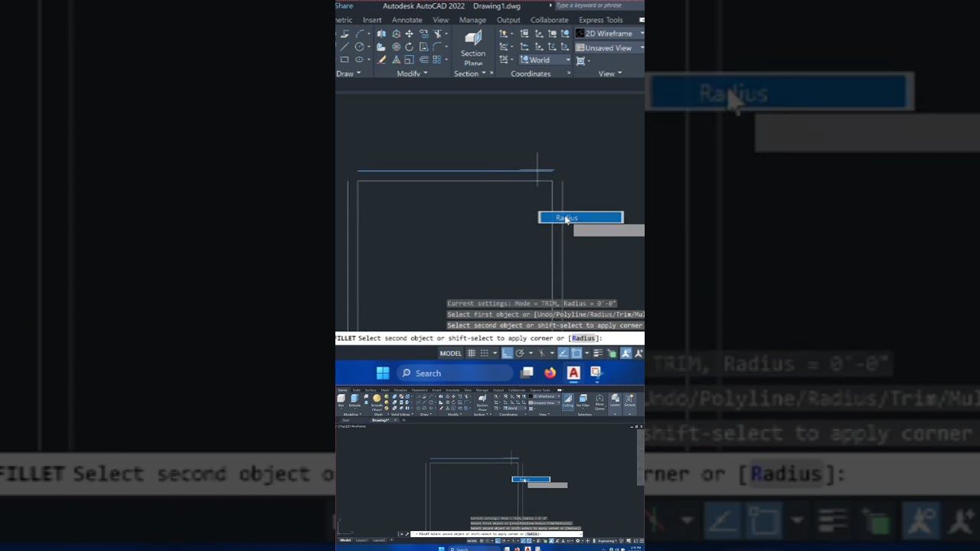980x551 pixels.
Task: Click the vertical scrollbar in small lower window
Action: pos(641,458)
